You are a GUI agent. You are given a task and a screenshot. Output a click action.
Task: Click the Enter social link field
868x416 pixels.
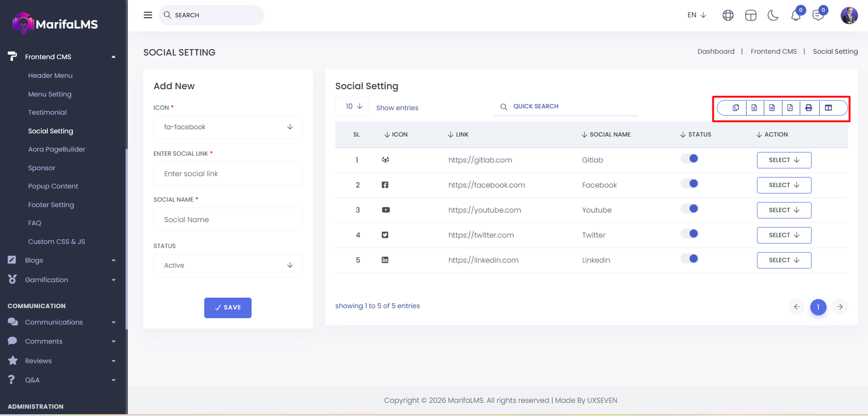tap(228, 173)
